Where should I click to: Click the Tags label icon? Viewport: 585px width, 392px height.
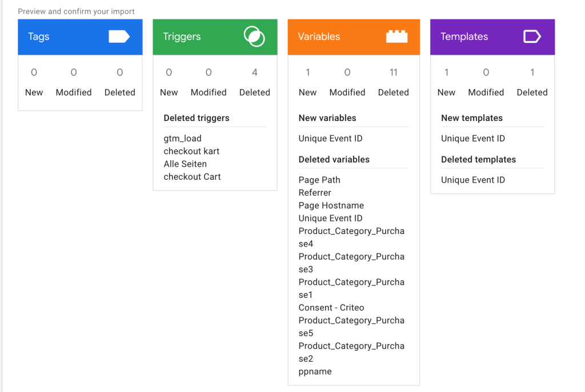tap(119, 37)
